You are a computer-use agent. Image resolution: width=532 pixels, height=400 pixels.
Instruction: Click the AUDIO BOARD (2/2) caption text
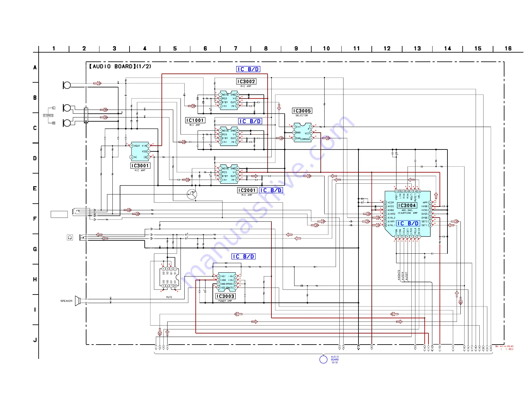[x=335, y=360]
